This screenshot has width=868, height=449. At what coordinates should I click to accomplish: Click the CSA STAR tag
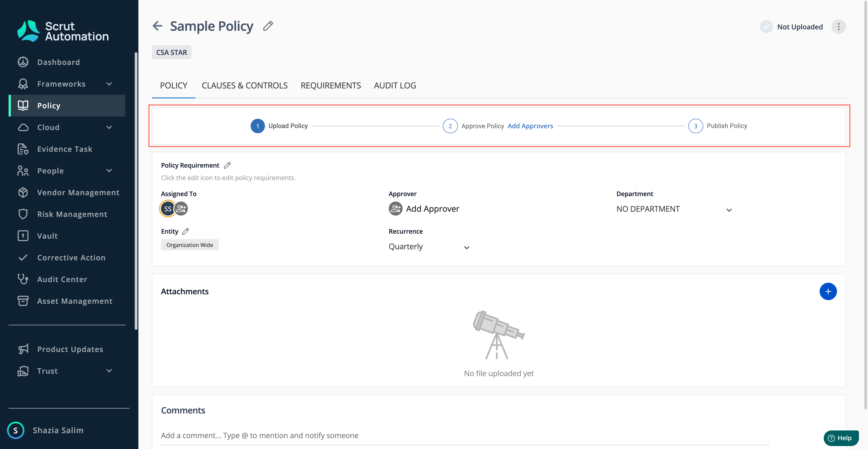pos(172,52)
